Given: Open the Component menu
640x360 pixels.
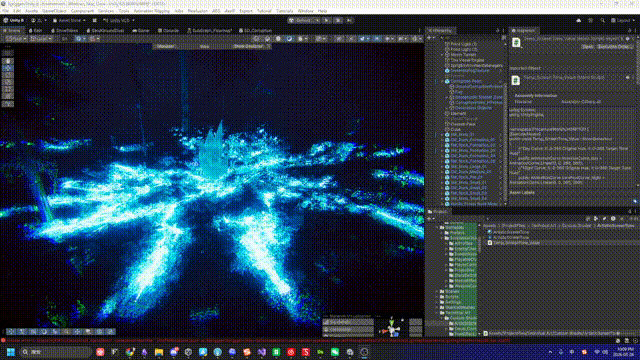Looking at the screenshot, I should pyautogui.click(x=82, y=11).
